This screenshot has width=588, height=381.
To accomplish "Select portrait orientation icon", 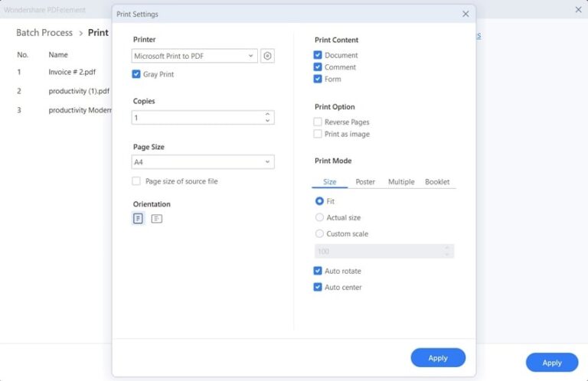I will 138,219.
